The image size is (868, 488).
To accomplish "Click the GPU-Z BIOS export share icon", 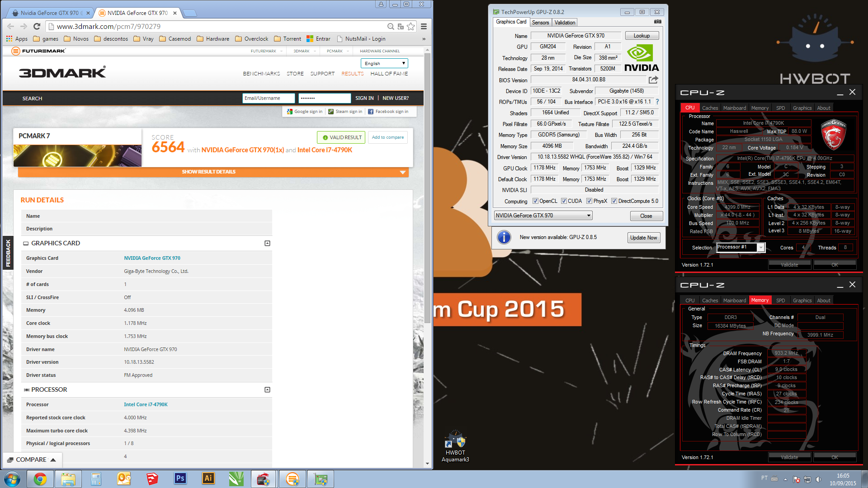I will [653, 80].
